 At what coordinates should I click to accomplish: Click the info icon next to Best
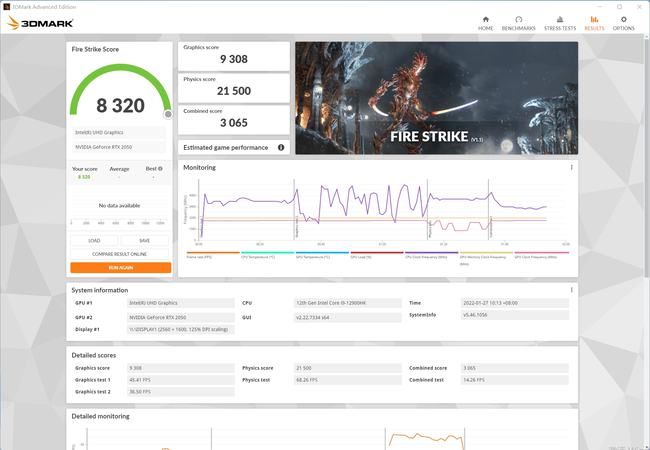pos(160,169)
